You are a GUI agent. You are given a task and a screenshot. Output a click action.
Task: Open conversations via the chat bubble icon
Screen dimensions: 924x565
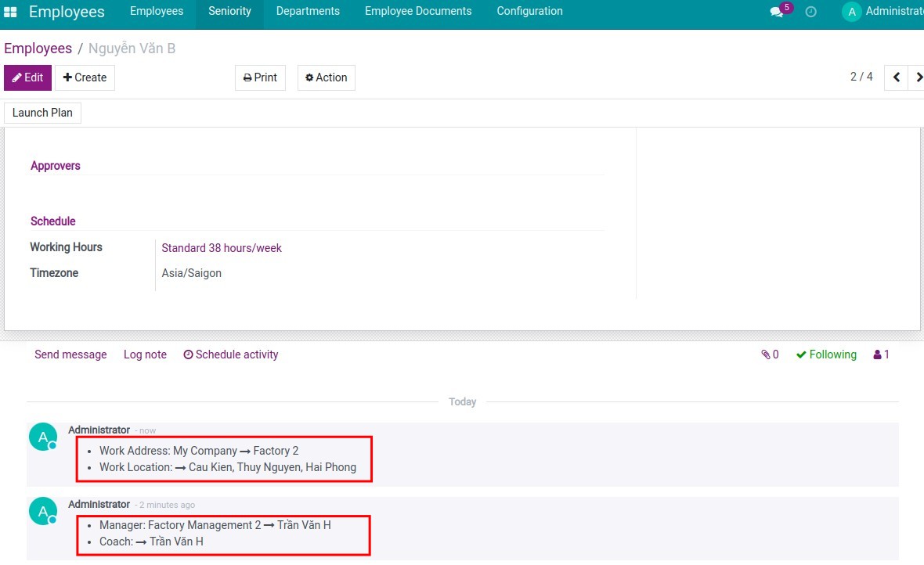[776, 11]
